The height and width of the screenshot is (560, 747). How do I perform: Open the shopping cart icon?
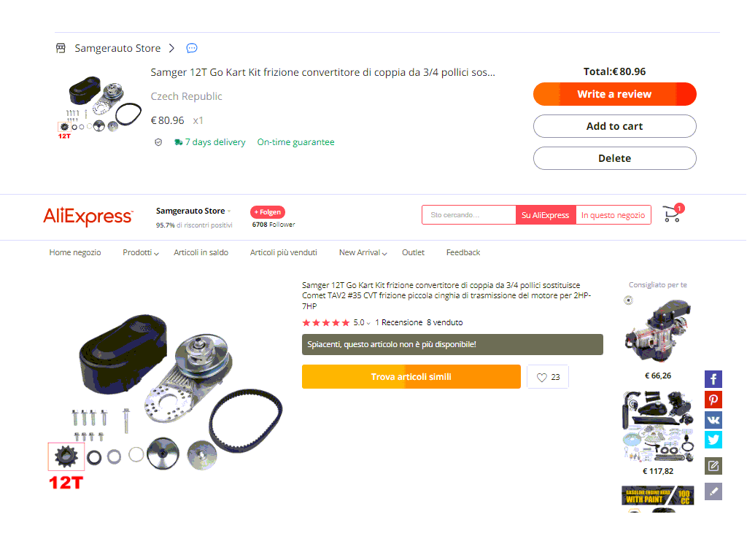click(673, 214)
